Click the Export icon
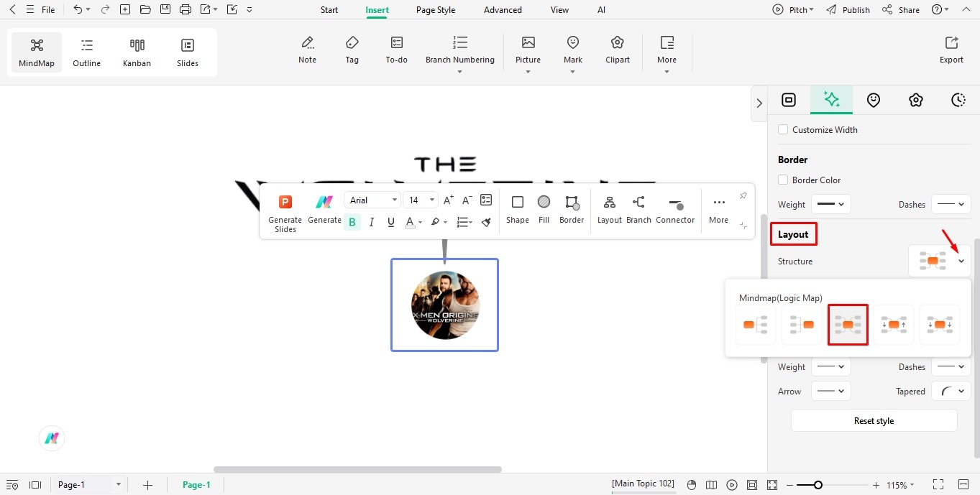This screenshot has width=980, height=495. tap(951, 50)
